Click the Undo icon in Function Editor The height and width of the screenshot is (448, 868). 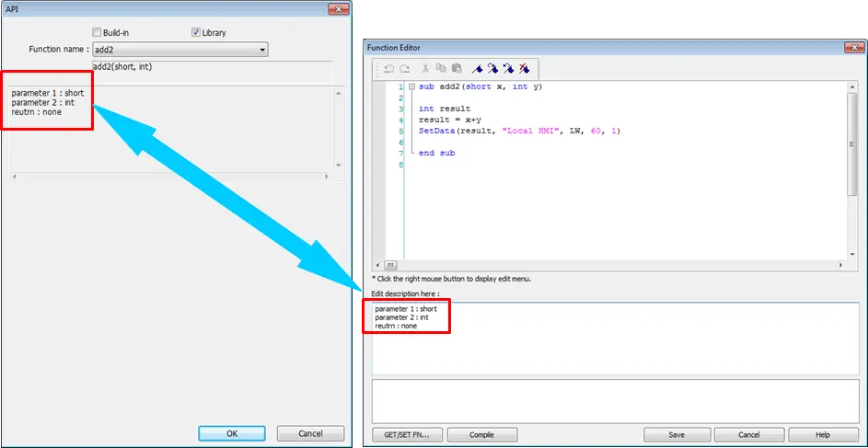389,69
